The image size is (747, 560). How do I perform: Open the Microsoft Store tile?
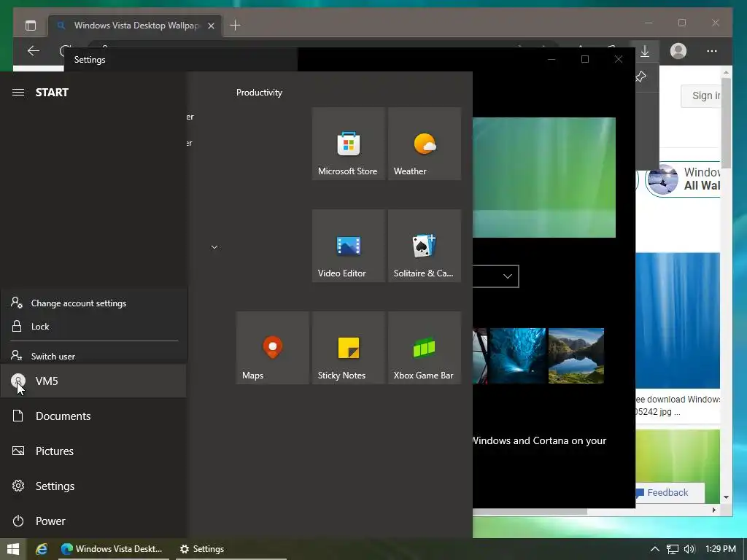[x=348, y=144]
